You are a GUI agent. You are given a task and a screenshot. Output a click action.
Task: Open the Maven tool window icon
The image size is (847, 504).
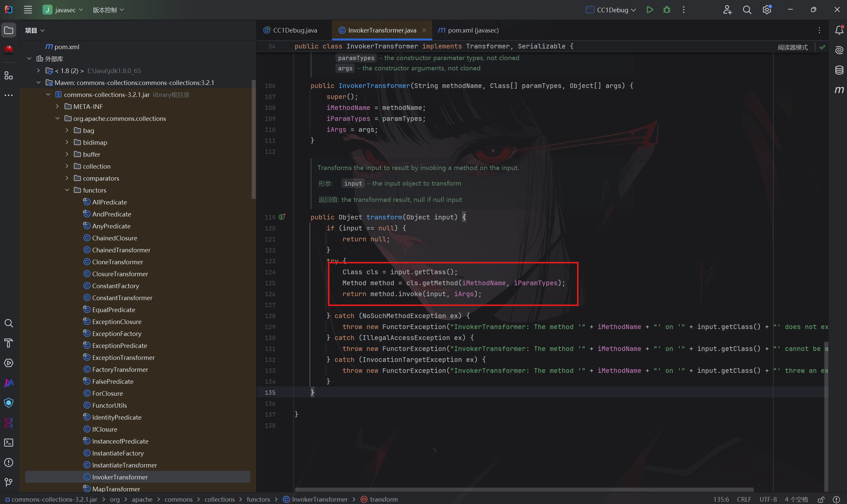point(839,90)
